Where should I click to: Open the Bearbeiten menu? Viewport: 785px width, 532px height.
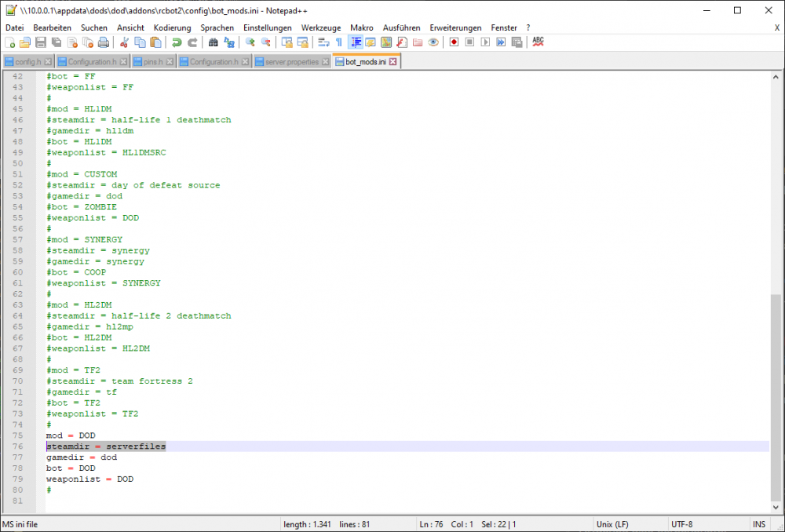click(52, 27)
